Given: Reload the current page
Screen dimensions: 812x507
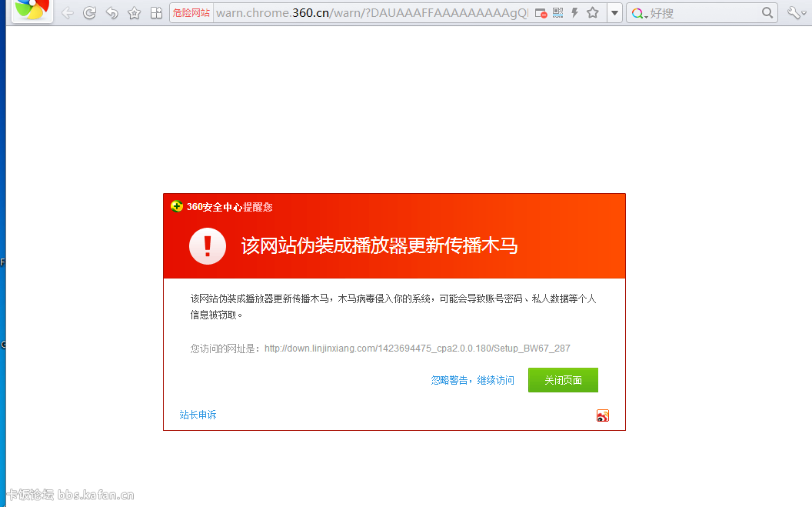Looking at the screenshot, I should pyautogui.click(x=90, y=13).
